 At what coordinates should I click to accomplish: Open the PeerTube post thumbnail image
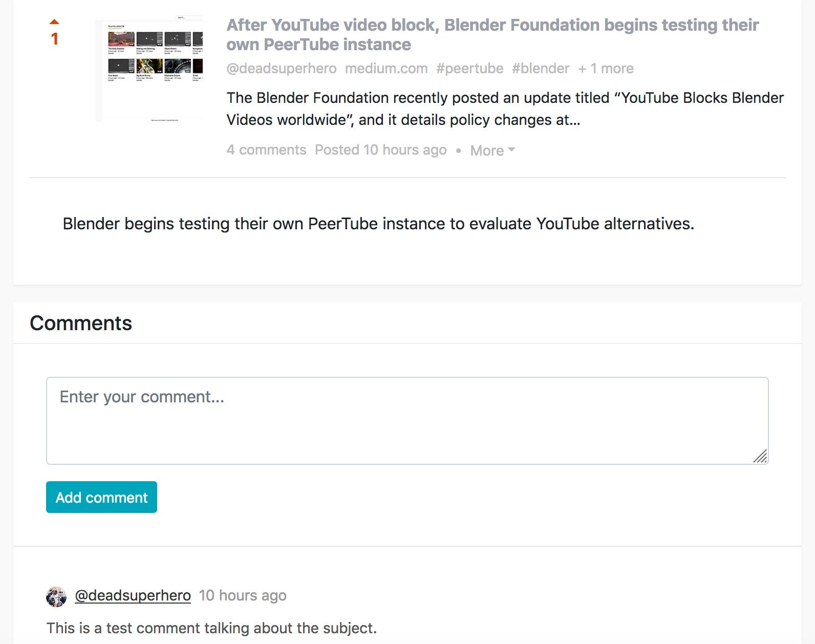pos(149,68)
